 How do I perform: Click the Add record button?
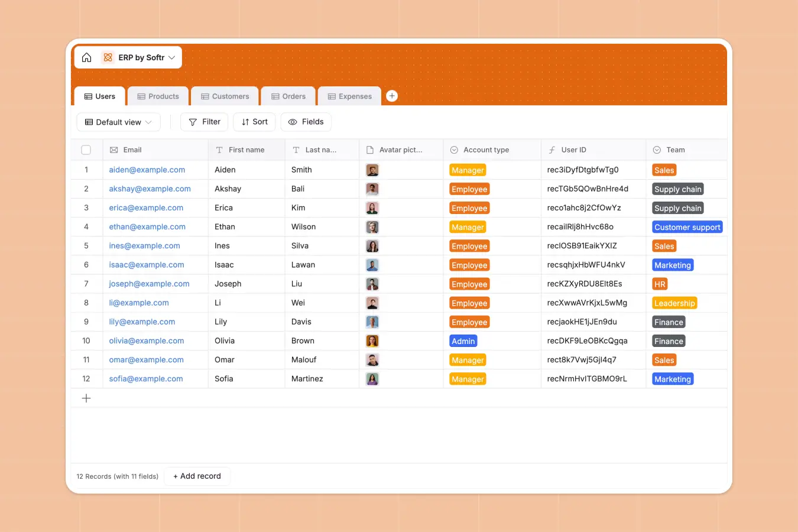pos(197,476)
